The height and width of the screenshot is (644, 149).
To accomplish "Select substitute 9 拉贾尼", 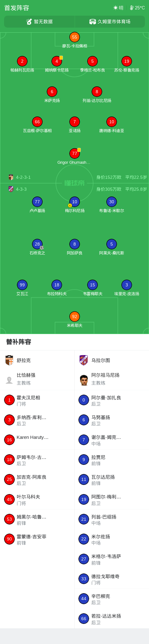I will click(112, 460).
